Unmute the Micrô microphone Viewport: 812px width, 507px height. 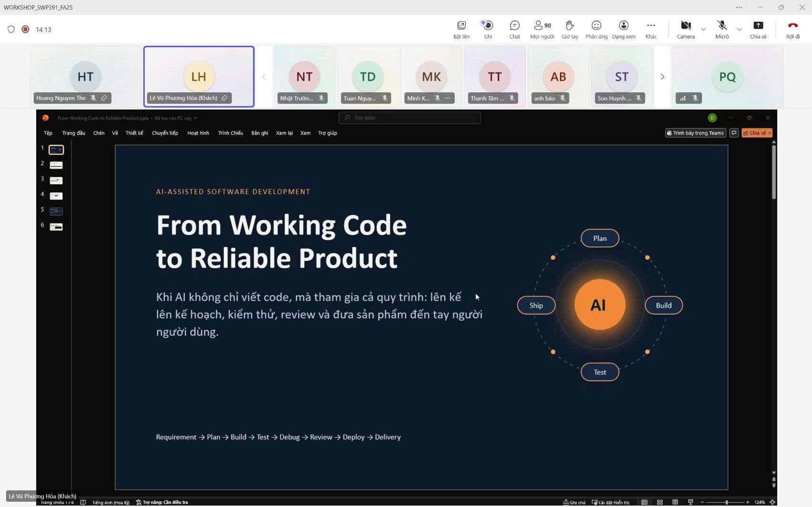coord(722,29)
